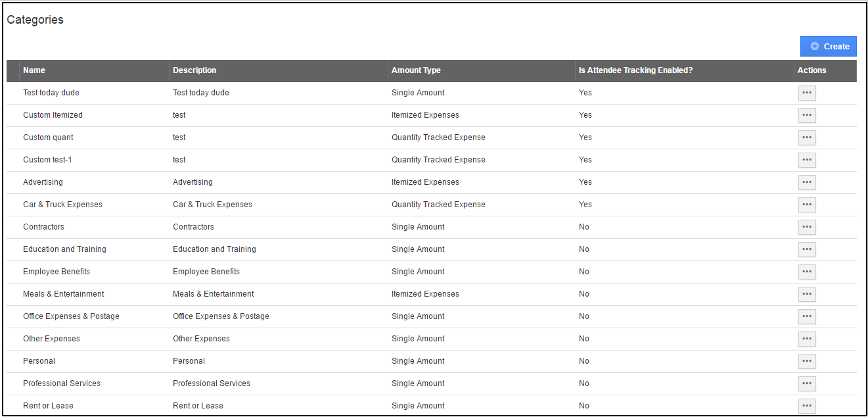Show actions for Advertising category
The height and width of the screenshot is (417, 868).
[x=807, y=182]
